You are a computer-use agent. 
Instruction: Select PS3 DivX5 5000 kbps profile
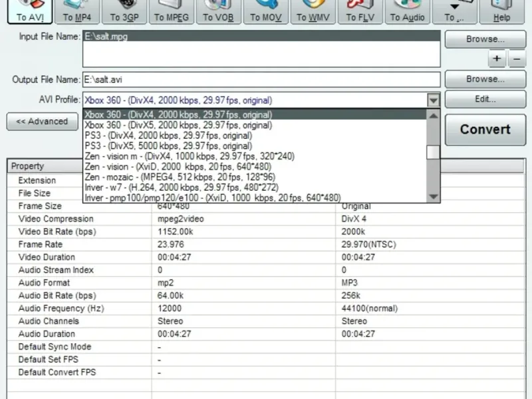click(169, 146)
